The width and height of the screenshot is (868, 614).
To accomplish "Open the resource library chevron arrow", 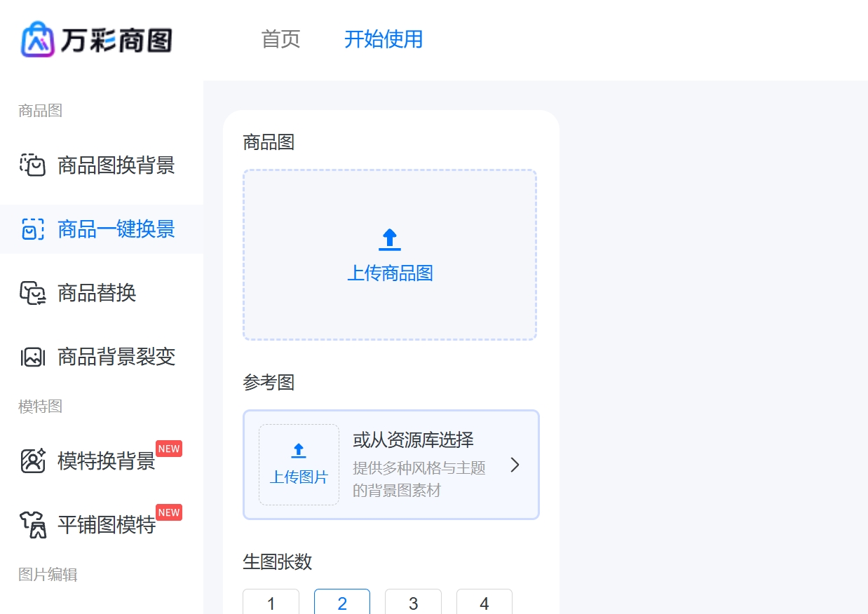I will (x=515, y=465).
